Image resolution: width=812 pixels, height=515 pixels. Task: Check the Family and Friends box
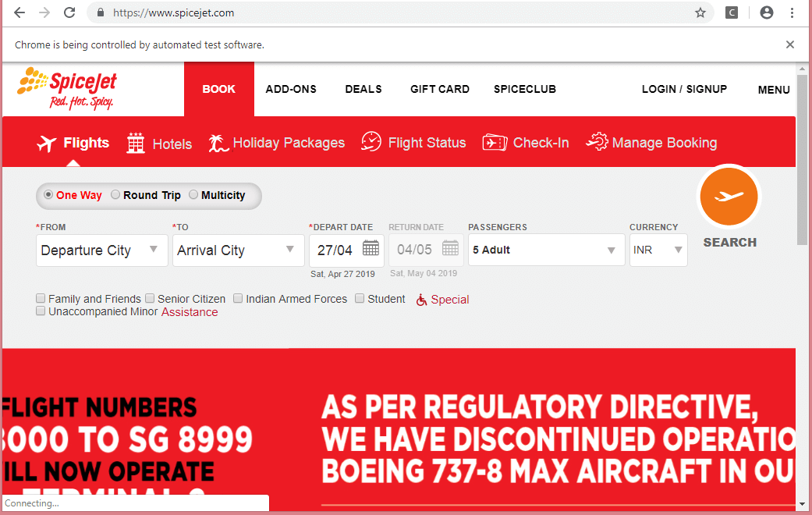[x=41, y=298]
